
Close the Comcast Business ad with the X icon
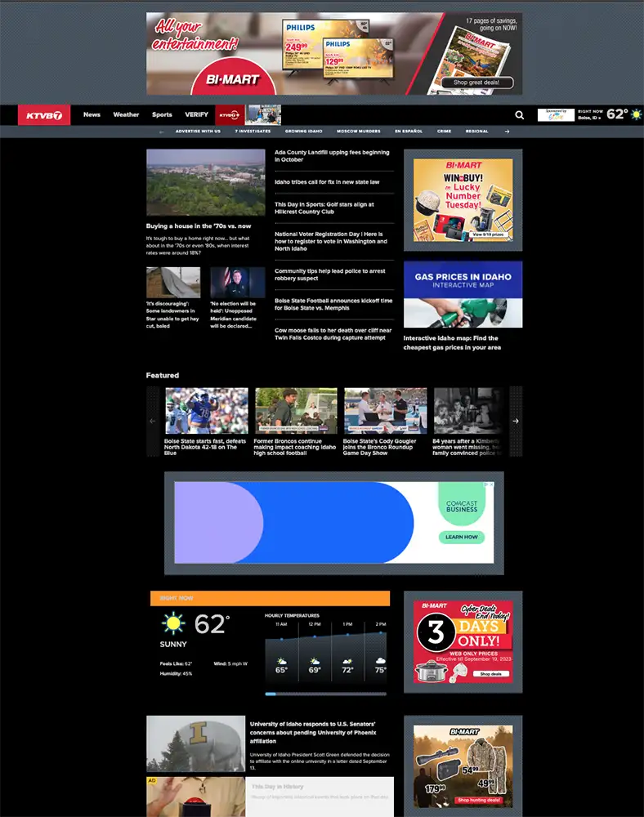491,484
